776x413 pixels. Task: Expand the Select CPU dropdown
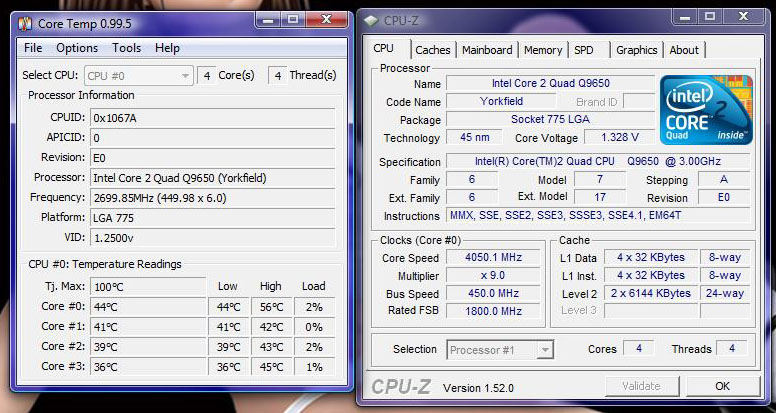tap(138, 76)
